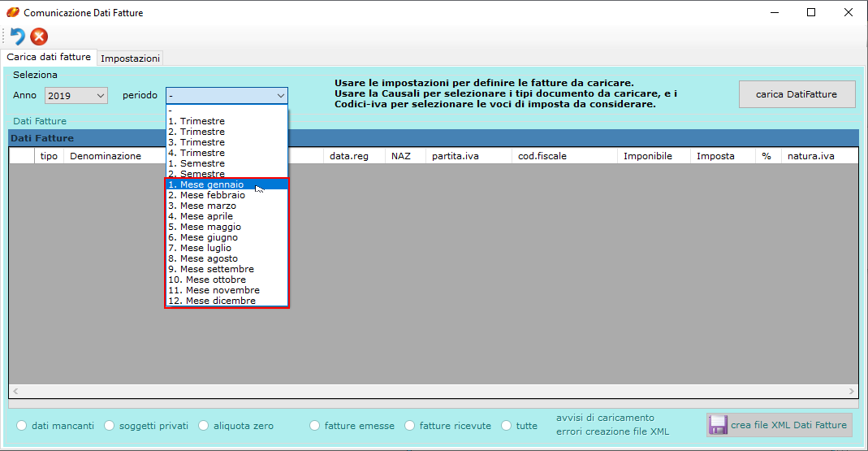Click the 'partita.iva' column header
Viewport: 868px width, 451px height.
click(x=456, y=156)
